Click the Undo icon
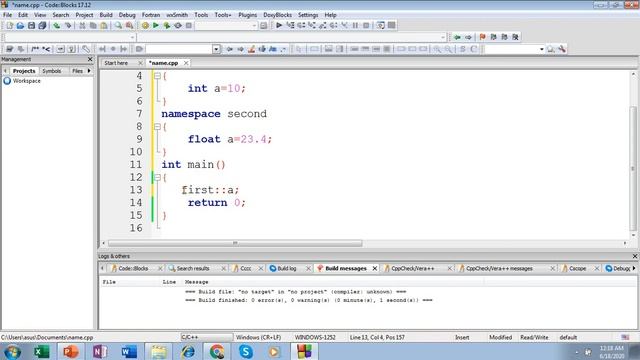Viewport: 640px width, 360px height. click(x=56, y=26)
